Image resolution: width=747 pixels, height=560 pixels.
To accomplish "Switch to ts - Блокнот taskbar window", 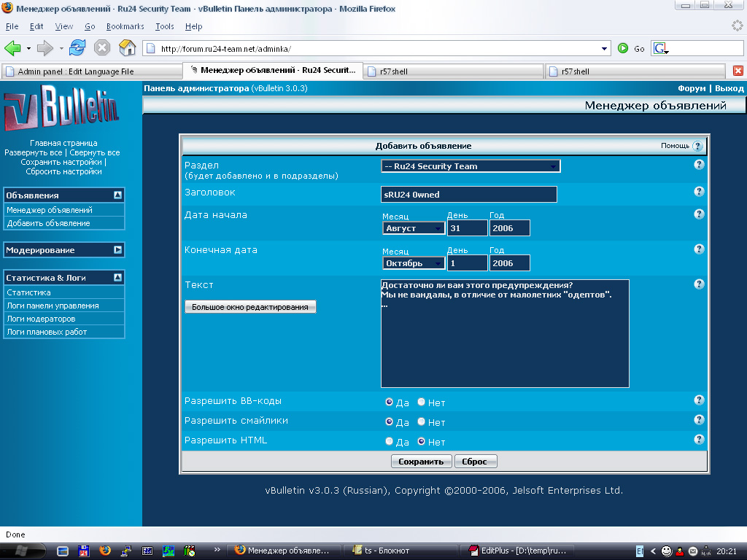I will tap(400, 551).
